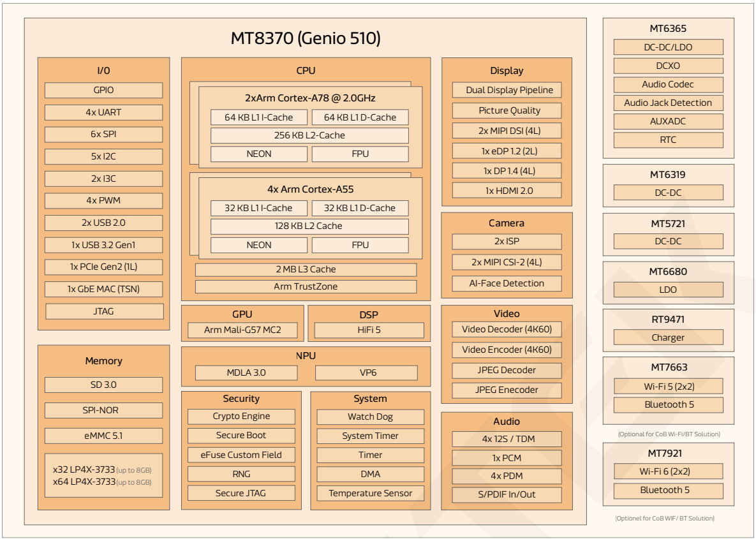Select the SPI-NOR memory box
Screen dimensions: 756x539
click(103, 410)
